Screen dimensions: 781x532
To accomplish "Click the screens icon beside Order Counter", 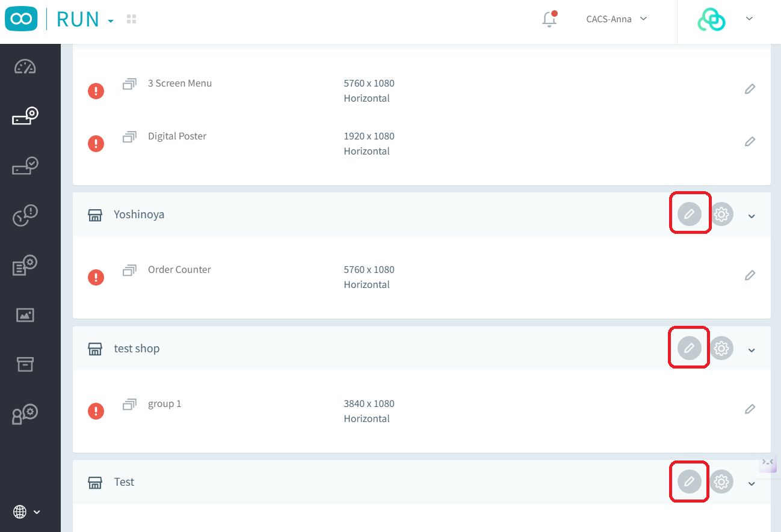I will coord(129,271).
